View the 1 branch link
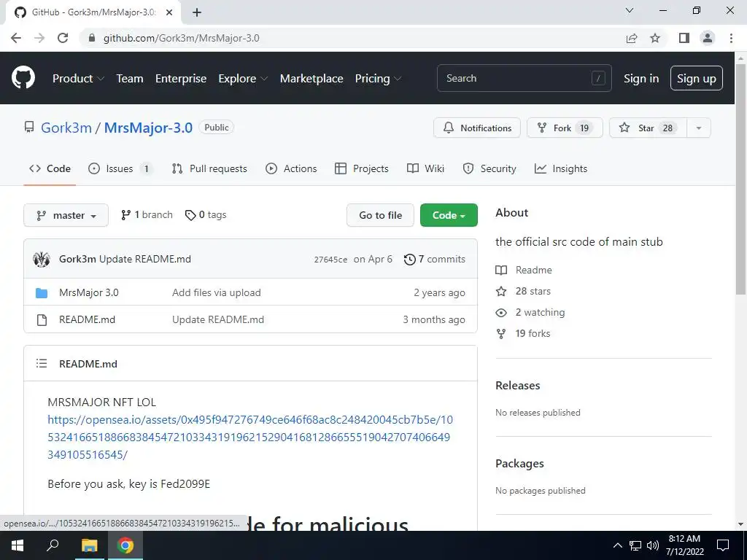 click(147, 215)
